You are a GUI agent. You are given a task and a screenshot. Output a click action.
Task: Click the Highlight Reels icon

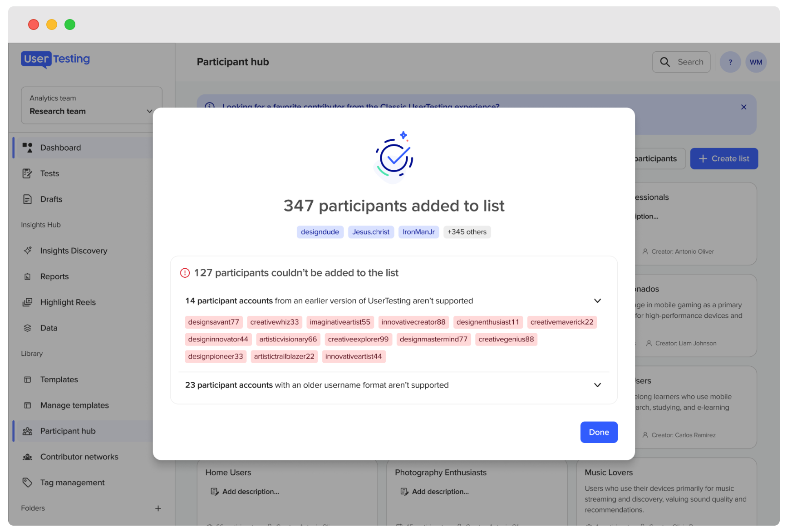[27, 302]
